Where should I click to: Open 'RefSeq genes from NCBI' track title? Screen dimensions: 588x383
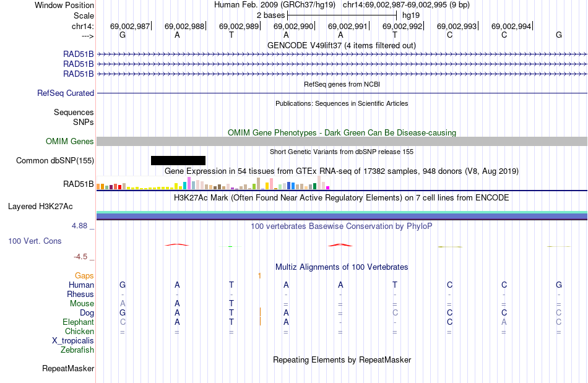coord(342,84)
